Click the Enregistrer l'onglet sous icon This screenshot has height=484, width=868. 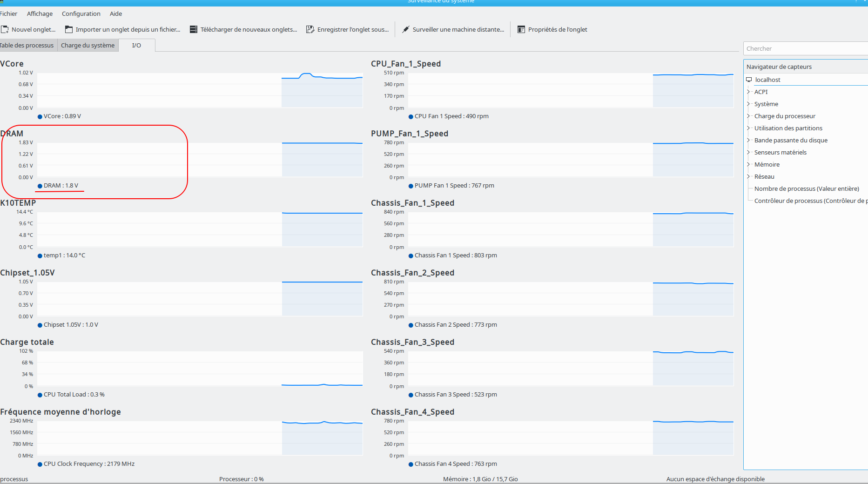[x=310, y=29]
